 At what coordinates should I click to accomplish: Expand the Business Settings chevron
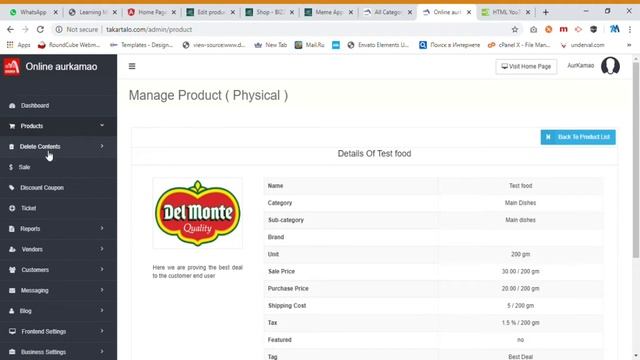click(x=102, y=351)
